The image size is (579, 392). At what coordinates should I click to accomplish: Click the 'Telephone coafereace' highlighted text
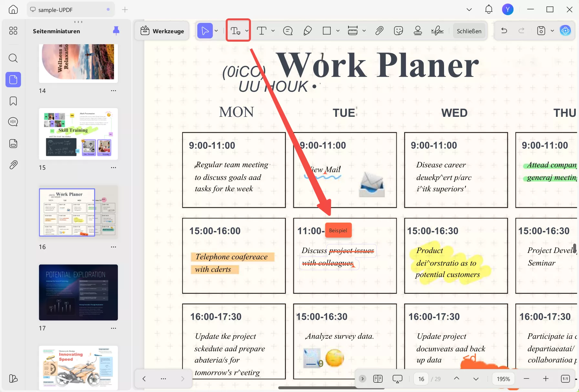click(x=232, y=257)
